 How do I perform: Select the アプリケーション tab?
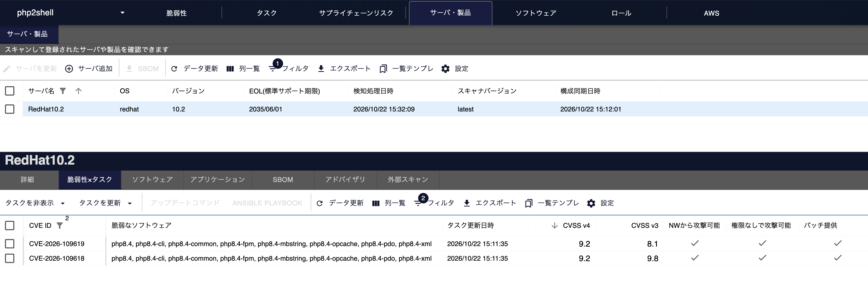click(x=218, y=180)
